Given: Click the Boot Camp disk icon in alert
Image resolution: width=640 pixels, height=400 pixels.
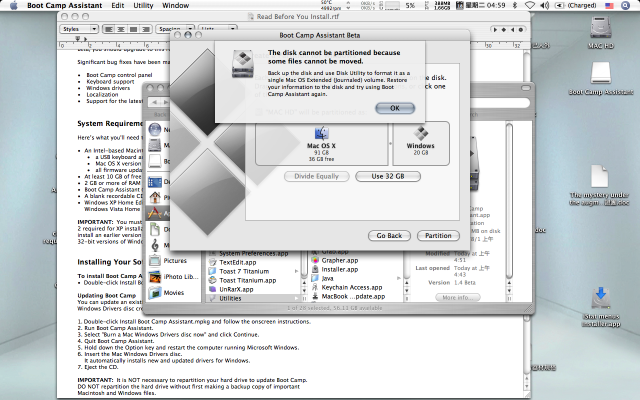Looking at the screenshot, I should [243, 64].
